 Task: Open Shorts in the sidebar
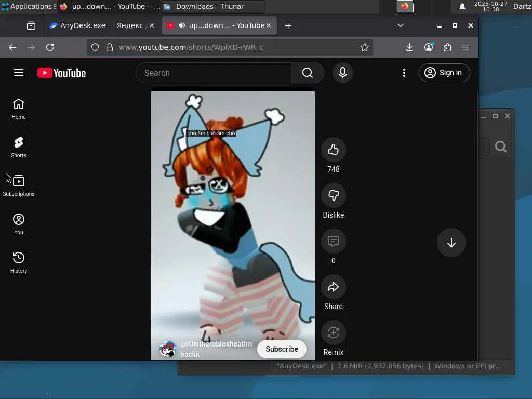(x=19, y=147)
